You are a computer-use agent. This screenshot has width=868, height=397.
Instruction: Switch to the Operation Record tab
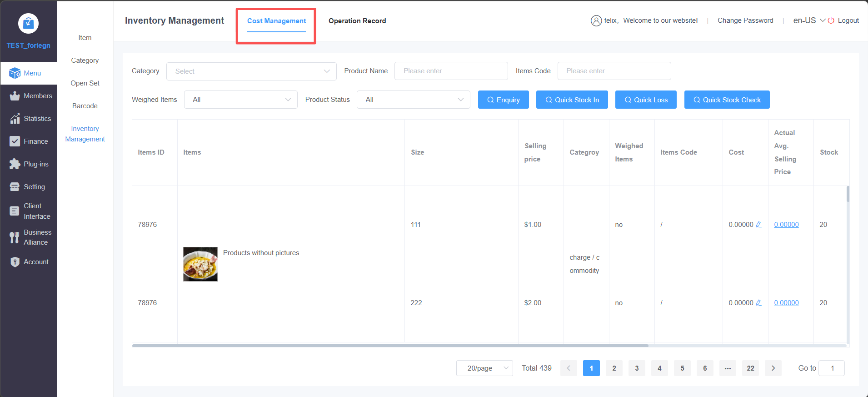357,21
